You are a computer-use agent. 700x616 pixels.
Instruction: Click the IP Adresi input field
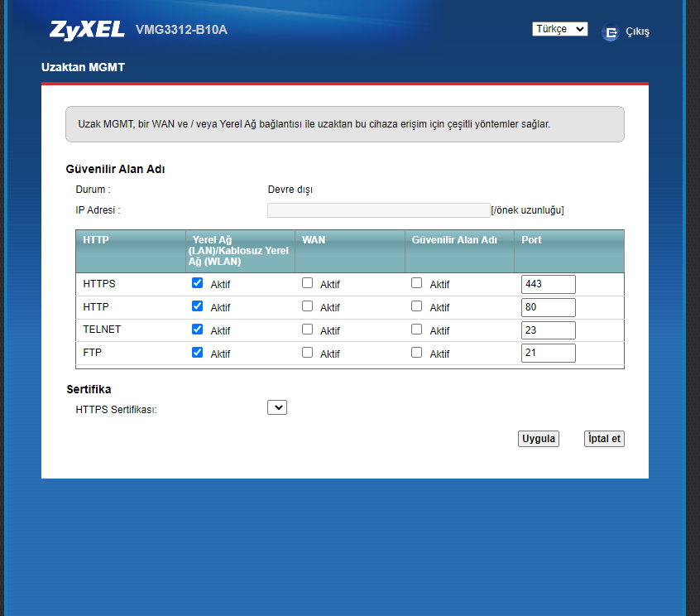[x=379, y=210]
